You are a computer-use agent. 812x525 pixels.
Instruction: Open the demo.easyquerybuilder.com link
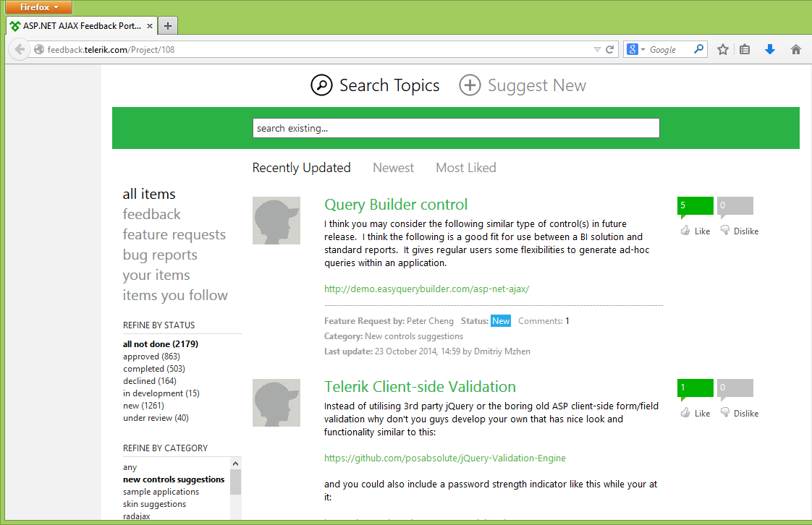(x=427, y=289)
